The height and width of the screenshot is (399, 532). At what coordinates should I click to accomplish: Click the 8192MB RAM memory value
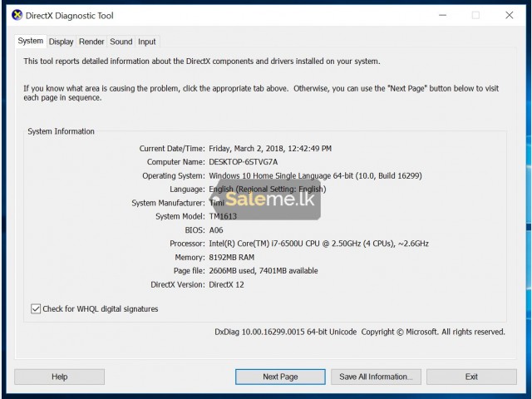pyautogui.click(x=232, y=257)
